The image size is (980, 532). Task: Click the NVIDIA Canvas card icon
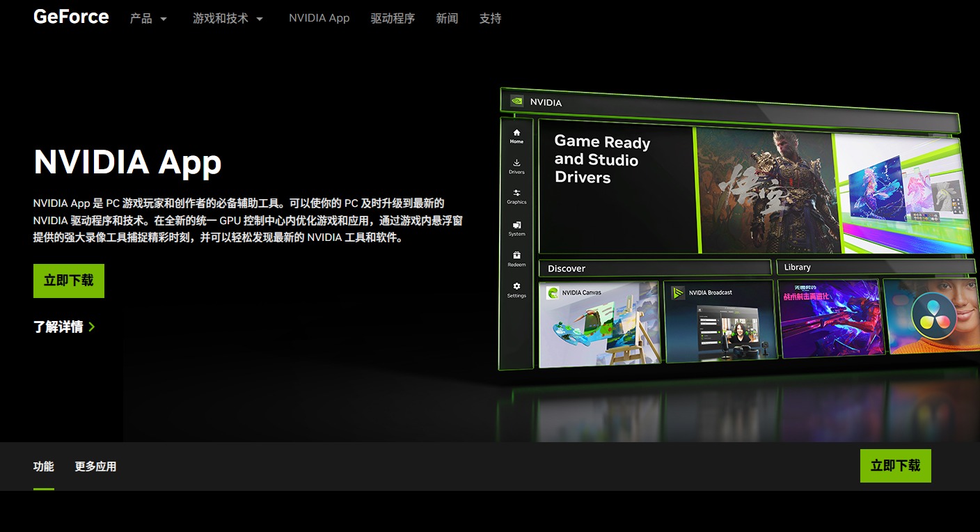tap(553, 292)
